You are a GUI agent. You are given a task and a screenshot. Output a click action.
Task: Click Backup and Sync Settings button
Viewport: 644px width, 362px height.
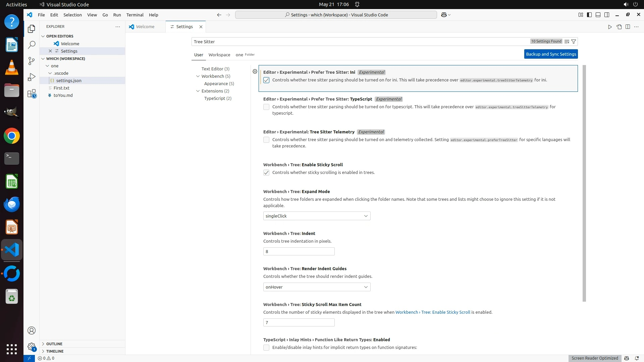coord(551,54)
